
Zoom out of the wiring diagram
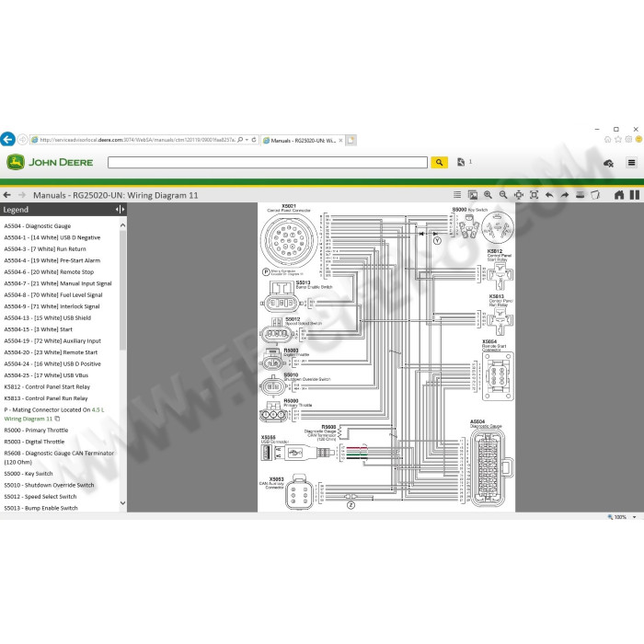pyautogui.click(x=503, y=195)
